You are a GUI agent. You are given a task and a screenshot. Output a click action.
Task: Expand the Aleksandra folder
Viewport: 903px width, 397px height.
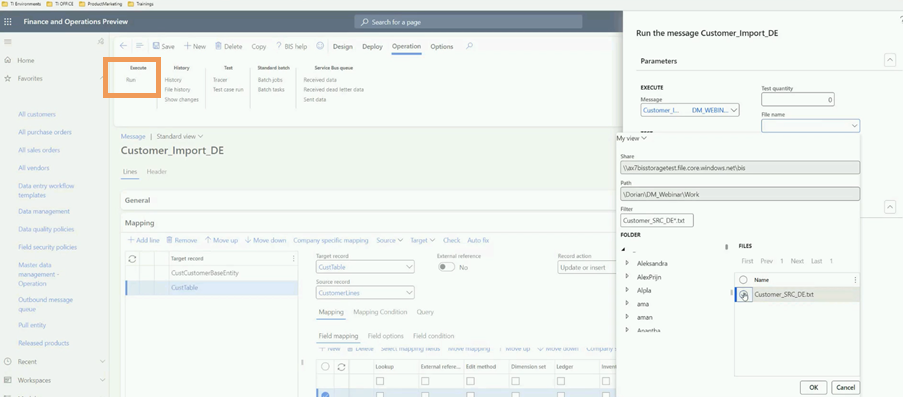(627, 263)
